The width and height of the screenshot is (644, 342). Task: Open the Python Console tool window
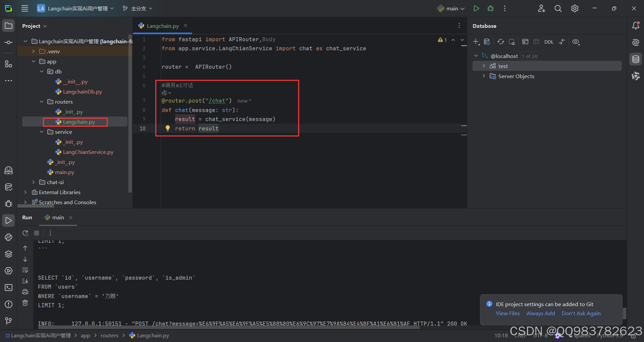[x=9, y=237]
